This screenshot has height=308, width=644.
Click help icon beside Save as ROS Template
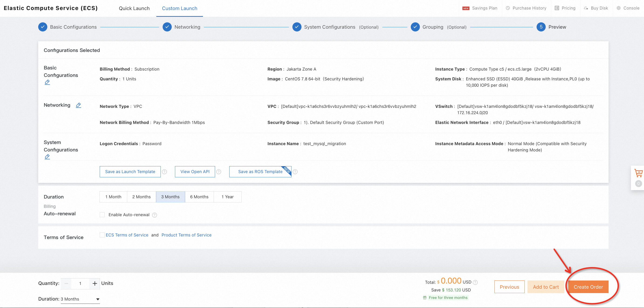click(295, 172)
